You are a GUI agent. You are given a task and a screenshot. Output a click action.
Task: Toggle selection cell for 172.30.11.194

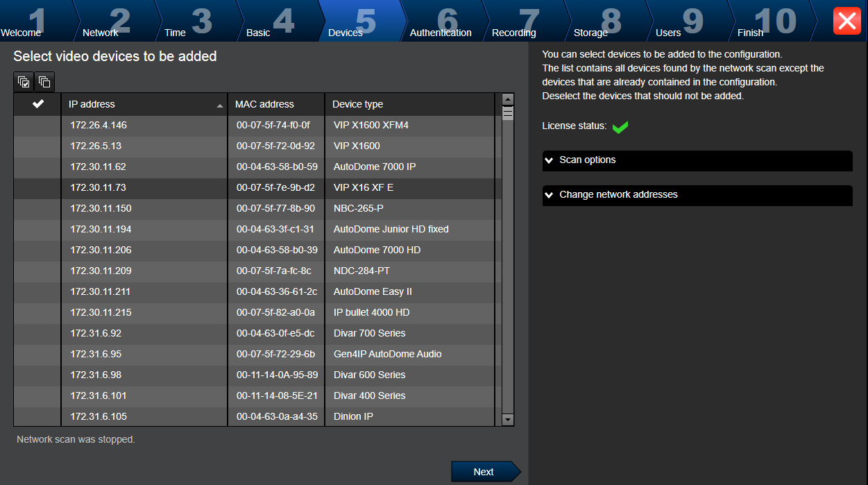(x=37, y=230)
